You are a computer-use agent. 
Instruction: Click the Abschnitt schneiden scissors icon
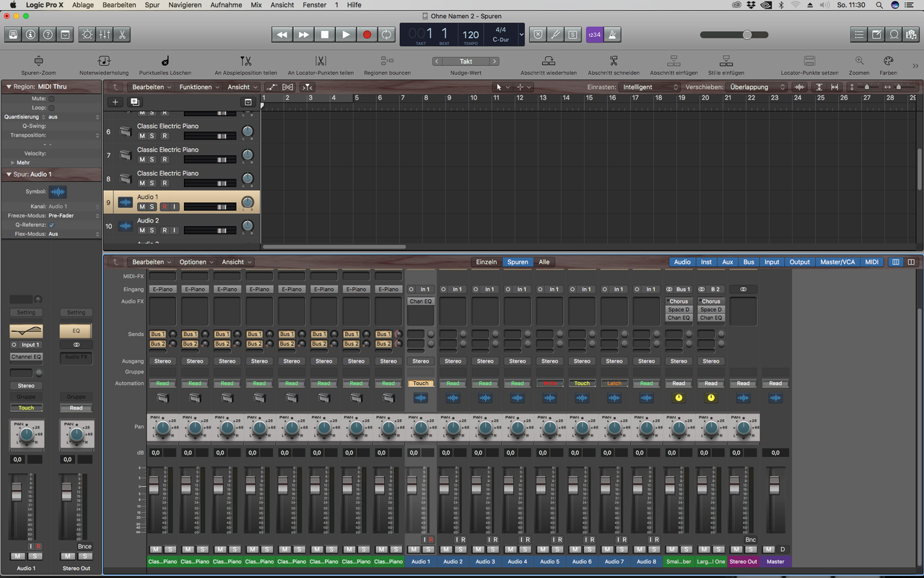click(614, 61)
